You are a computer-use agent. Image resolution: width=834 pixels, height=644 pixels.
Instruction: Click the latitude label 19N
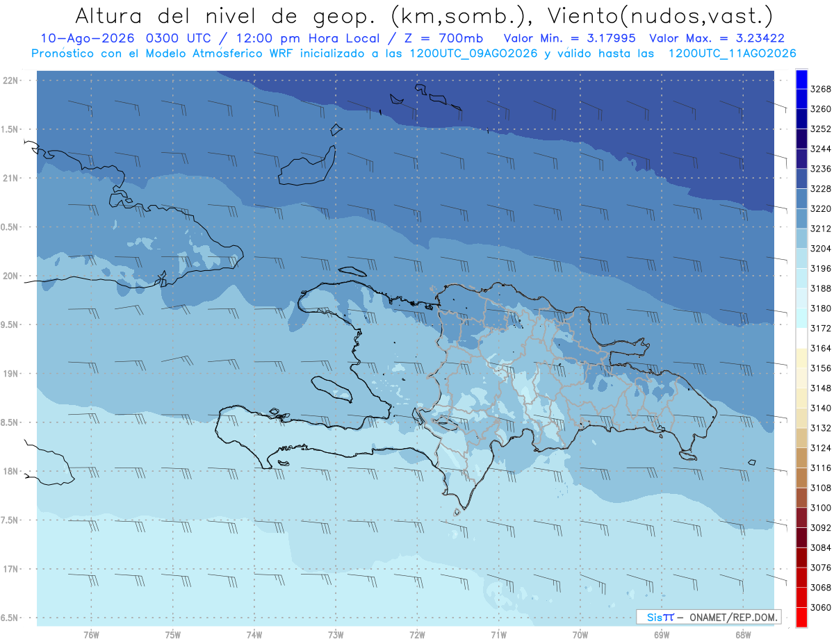11,374
